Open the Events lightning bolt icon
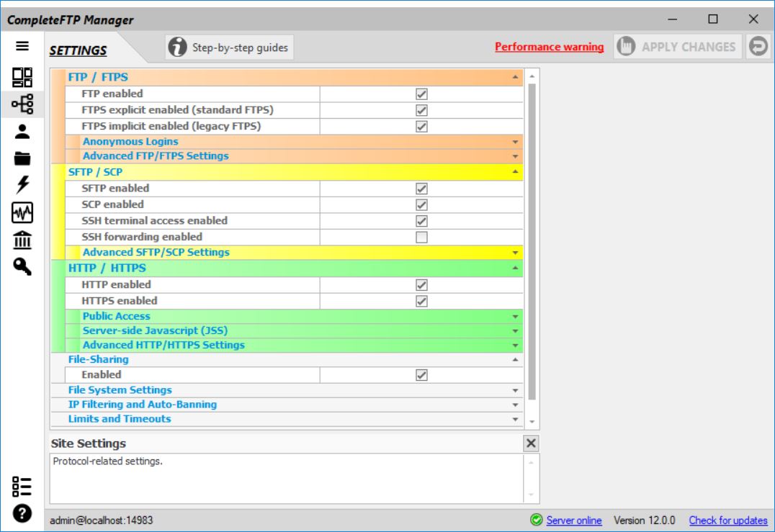This screenshot has height=532, width=775. click(x=22, y=185)
